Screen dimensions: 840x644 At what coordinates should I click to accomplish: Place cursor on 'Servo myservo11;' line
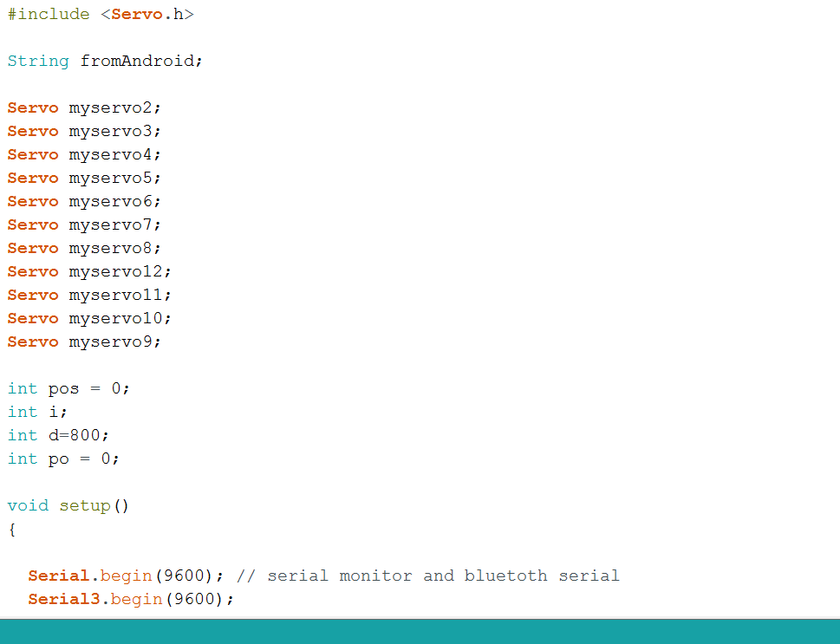pyautogui.click(x=89, y=295)
